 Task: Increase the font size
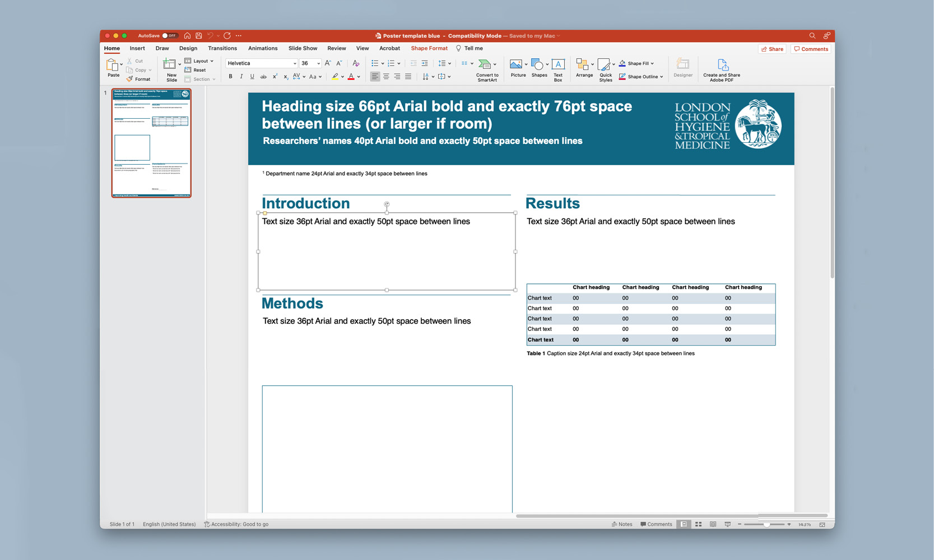328,63
